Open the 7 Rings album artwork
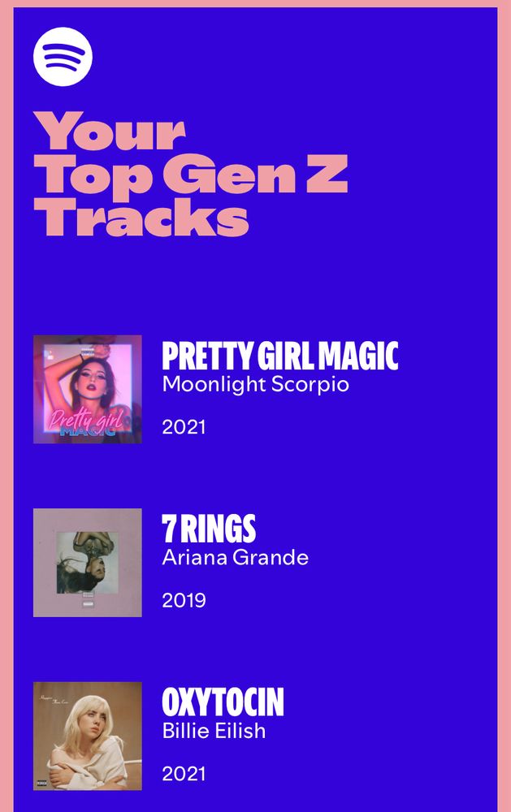Viewport: 511px width, 812px height. tap(88, 563)
